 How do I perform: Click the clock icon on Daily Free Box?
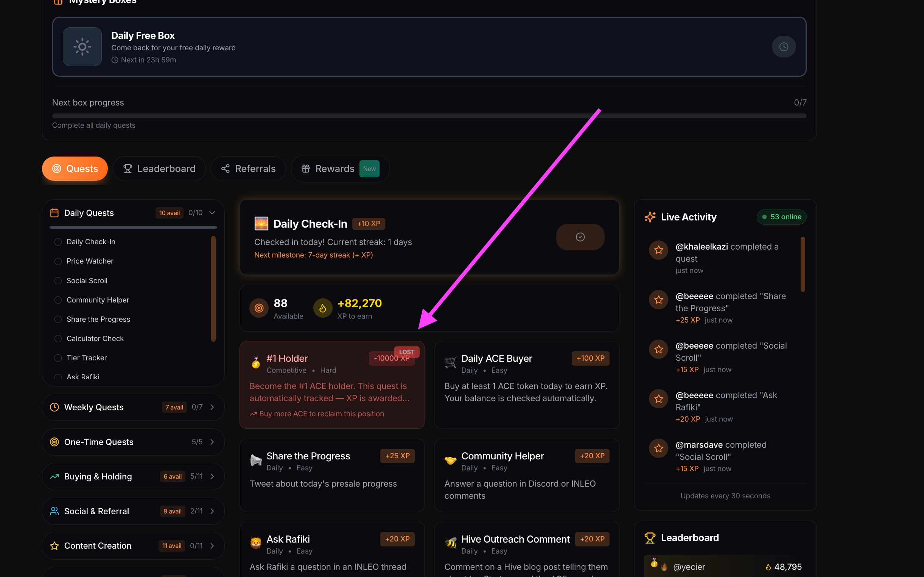click(x=783, y=47)
